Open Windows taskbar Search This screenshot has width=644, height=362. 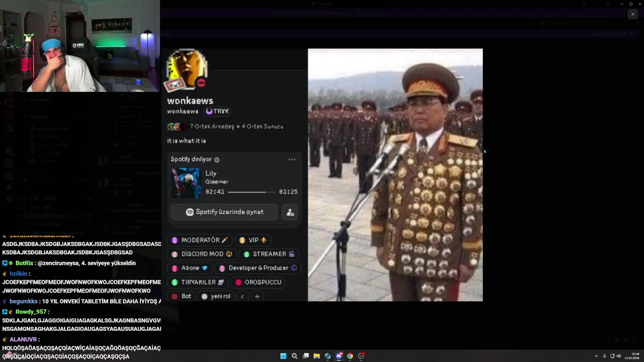[x=294, y=356]
